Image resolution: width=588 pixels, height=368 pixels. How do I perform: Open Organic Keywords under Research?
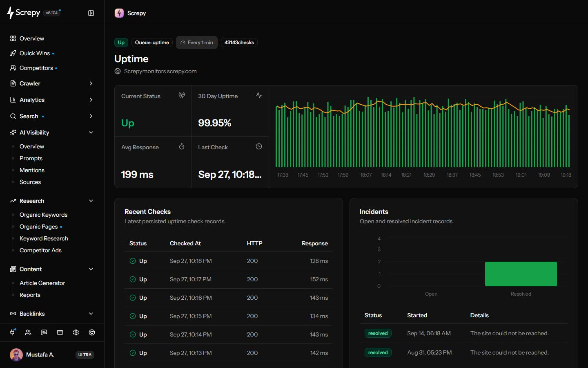[43, 215]
